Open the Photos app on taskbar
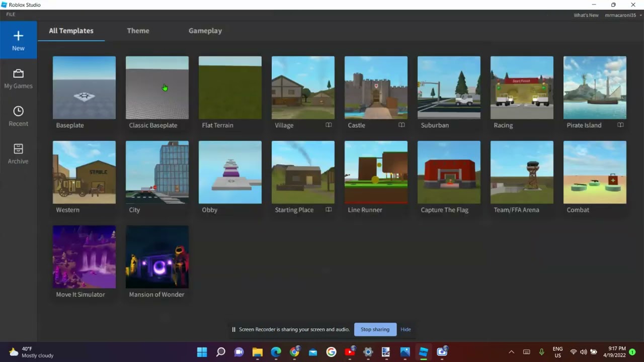Screen dimensions: 644x362 point(405,352)
